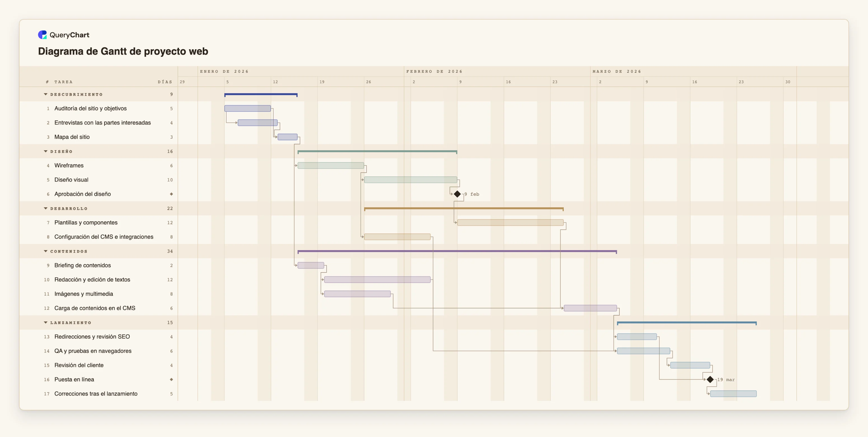Screen dimensions: 868x437
Task: Select the Diseño visual task bar
Action: click(411, 180)
